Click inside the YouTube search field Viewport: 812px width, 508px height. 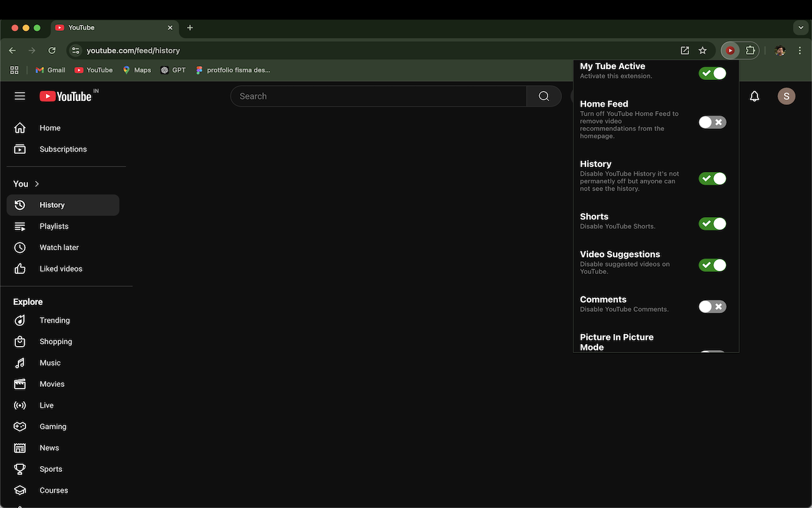click(x=379, y=96)
